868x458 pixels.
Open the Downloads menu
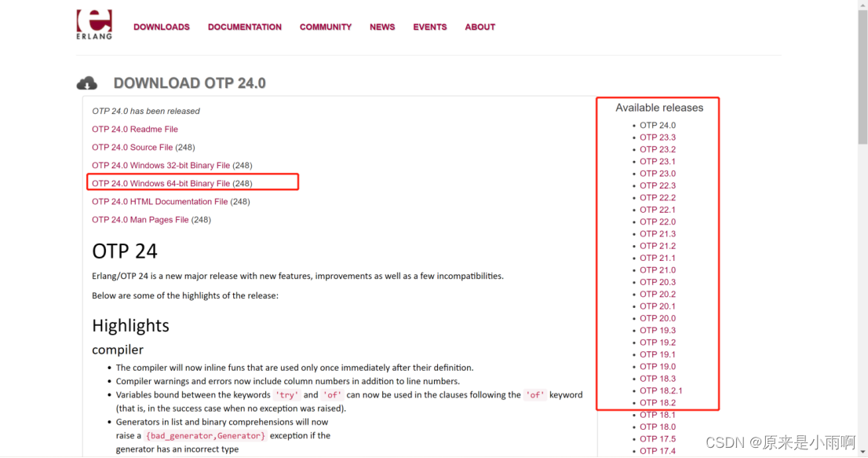(x=161, y=27)
